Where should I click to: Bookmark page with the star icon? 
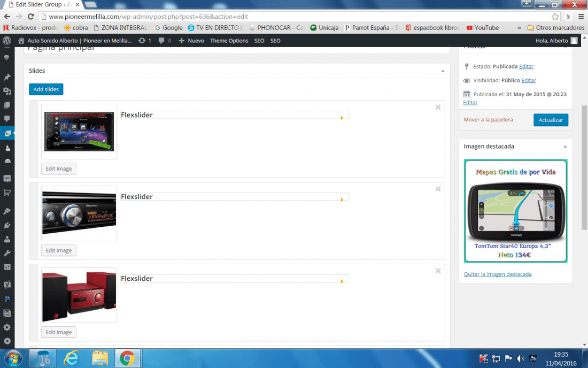tap(555, 17)
